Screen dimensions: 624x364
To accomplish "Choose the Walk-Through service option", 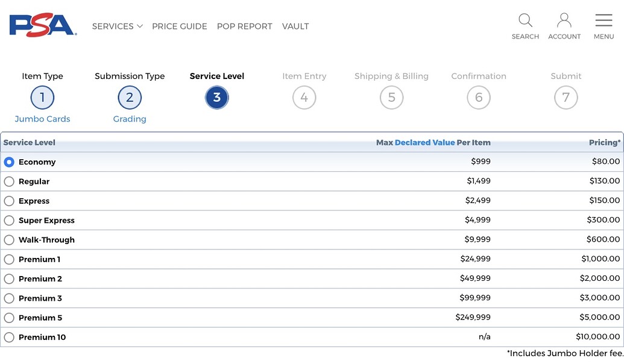I will point(9,240).
